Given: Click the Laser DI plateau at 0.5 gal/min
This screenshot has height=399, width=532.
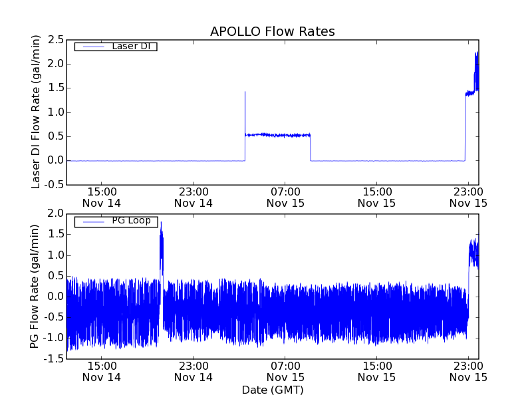Looking at the screenshot, I should (x=277, y=135).
